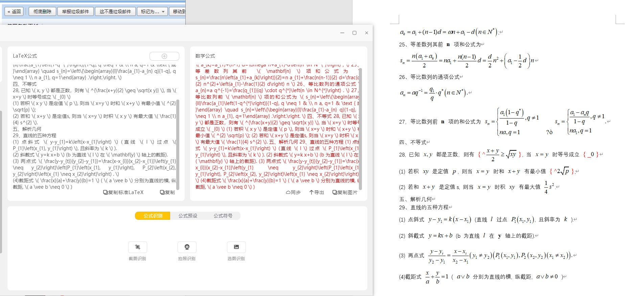644x296 pixels.
Task: Click the 点斜式 formula line in the document
Action: 486,219
